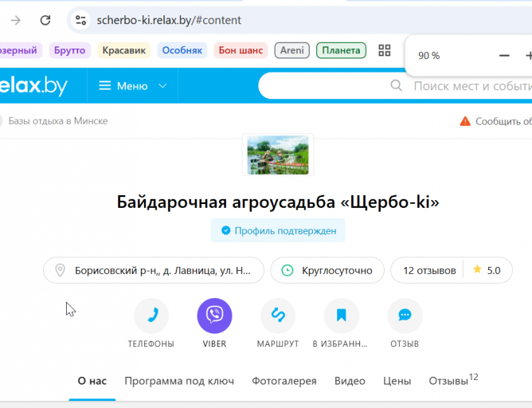
Task: Switch to the Отзывы tab
Action: [453, 380]
